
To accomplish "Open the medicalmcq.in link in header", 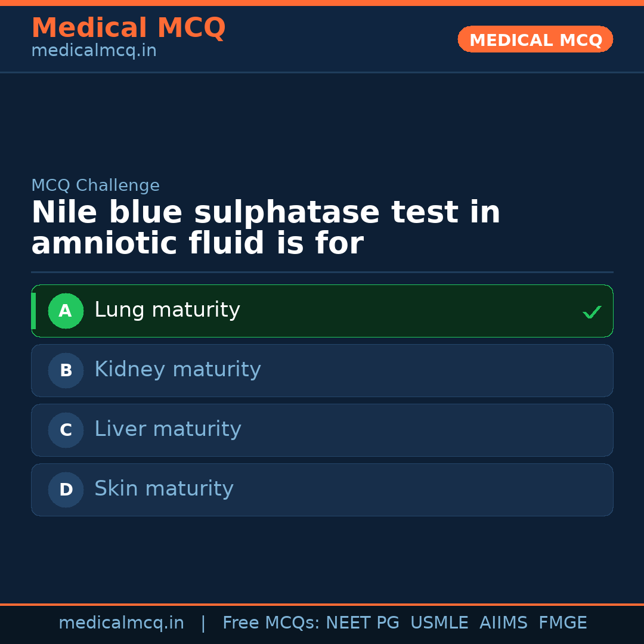I will click(x=94, y=51).
